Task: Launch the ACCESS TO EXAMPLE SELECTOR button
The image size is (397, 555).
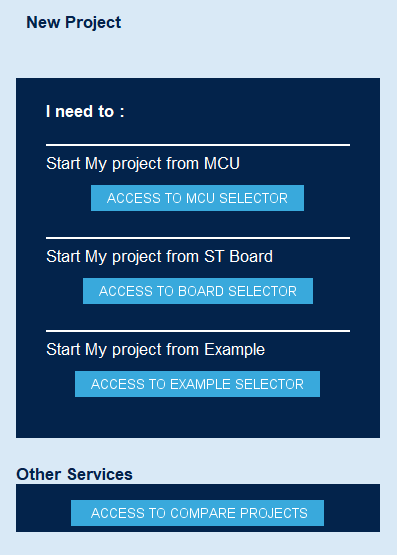Action: (197, 384)
